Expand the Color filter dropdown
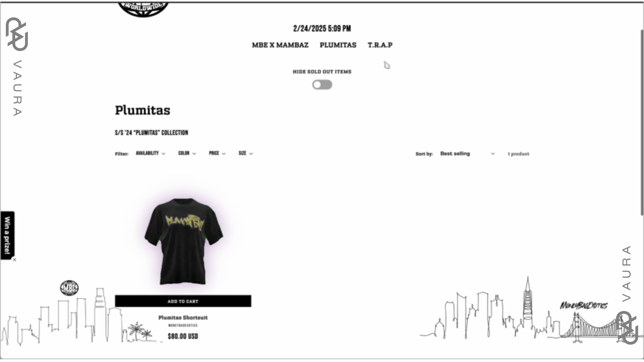The image size is (644, 362). (x=187, y=153)
